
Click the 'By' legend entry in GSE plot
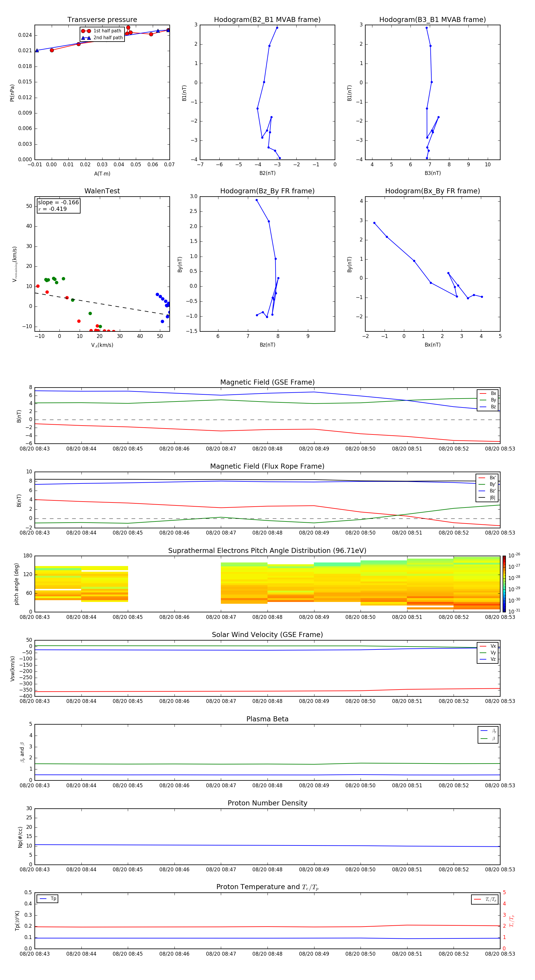pyautogui.click(x=488, y=400)
